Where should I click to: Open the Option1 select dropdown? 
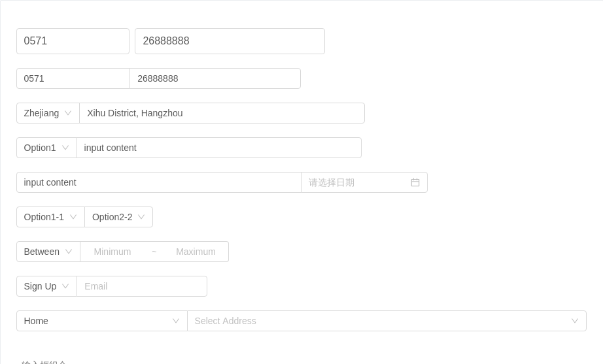(x=47, y=148)
